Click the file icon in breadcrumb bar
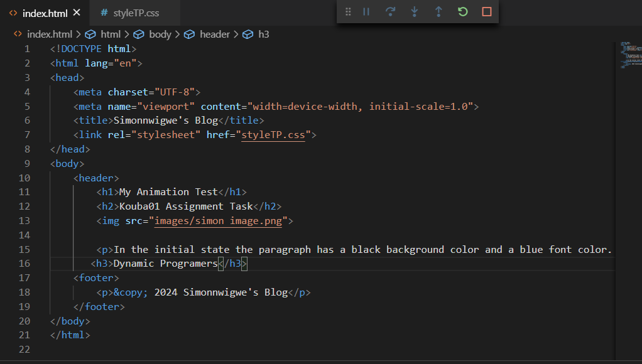Image resolution: width=642 pixels, height=364 pixels. pyautogui.click(x=18, y=34)
